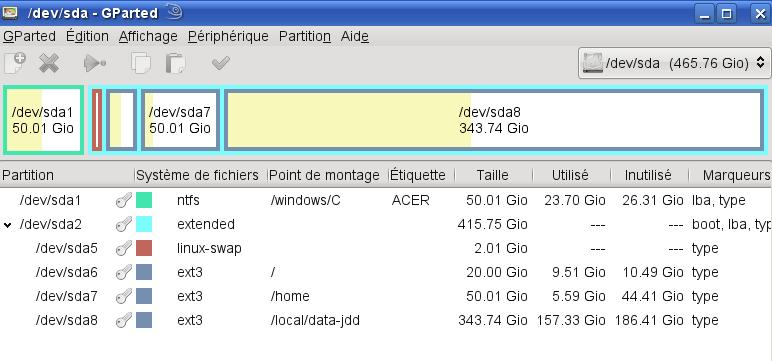Click the key lock icon for /dev/sda8
The height and width of the screenshot is (361, 772).
tap(124, 321)
